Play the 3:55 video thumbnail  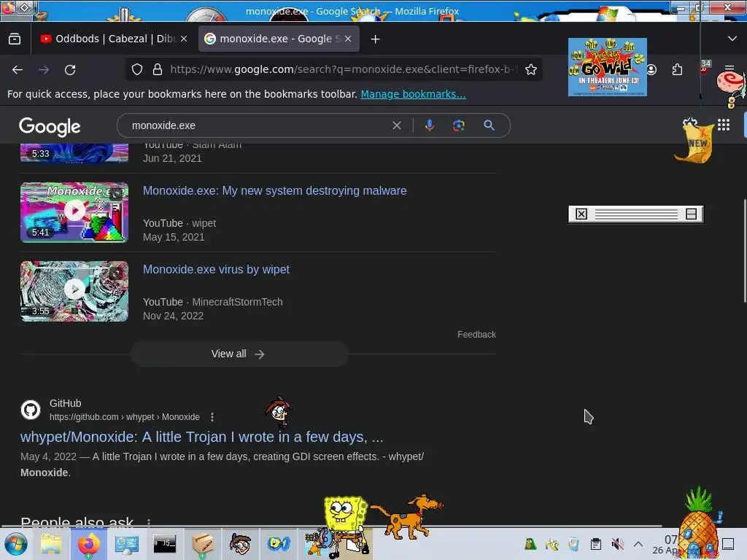(74, 291)
